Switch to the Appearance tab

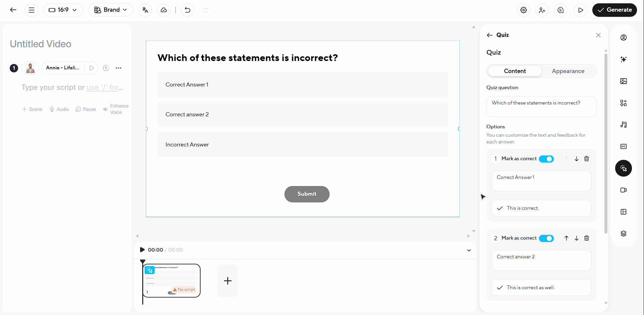pos(568,71)
